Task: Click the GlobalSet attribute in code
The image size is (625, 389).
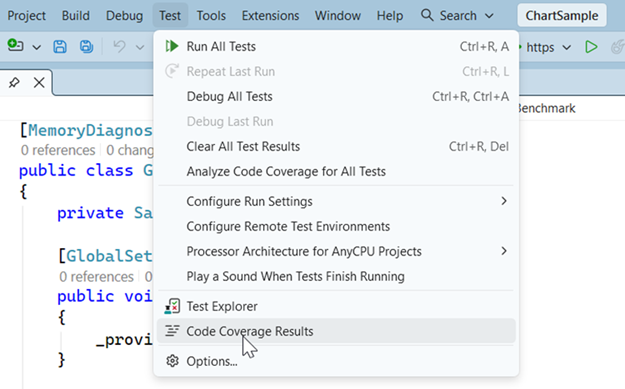Action: click(109, 256)
